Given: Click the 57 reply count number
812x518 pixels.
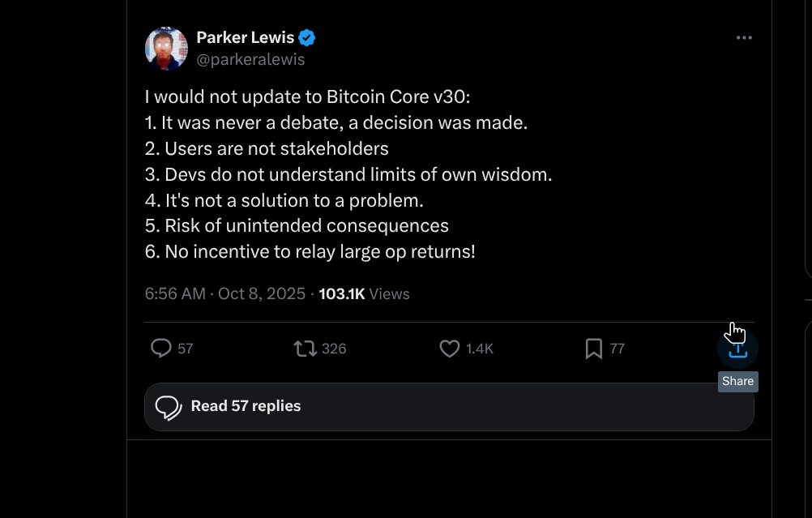Looking at the screenshot, I should 186,349.
